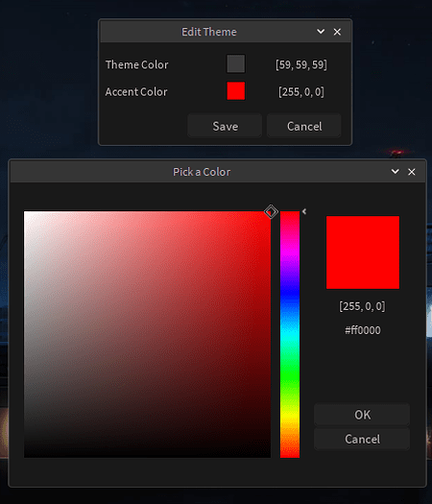Choose a shade in the saturation square

(147, 334)
